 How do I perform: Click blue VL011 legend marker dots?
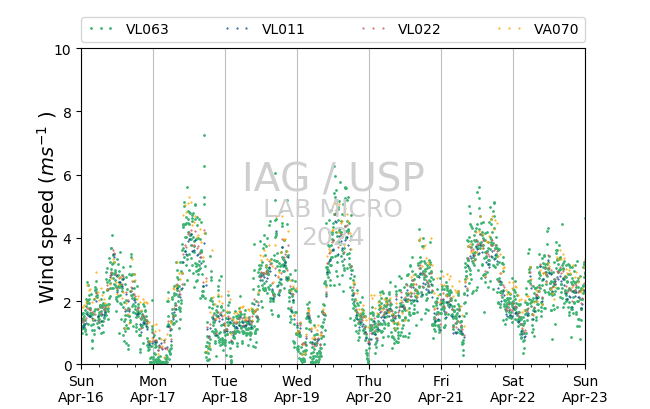[237, 29]
